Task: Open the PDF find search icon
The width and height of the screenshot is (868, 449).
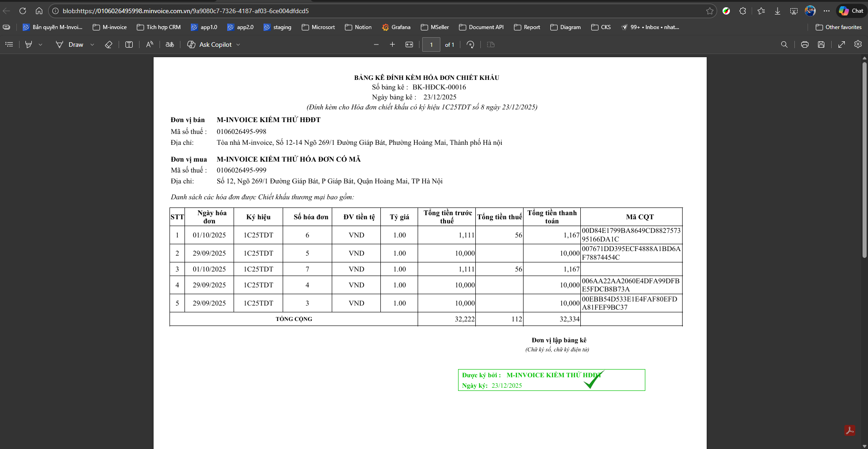Action: 784,44
